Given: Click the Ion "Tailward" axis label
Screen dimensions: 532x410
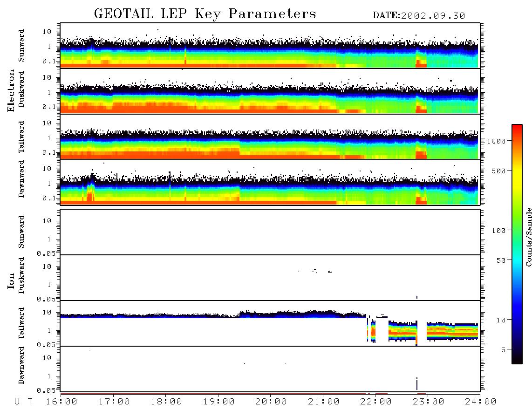Looking at the screenshot, I should [21, 323].
